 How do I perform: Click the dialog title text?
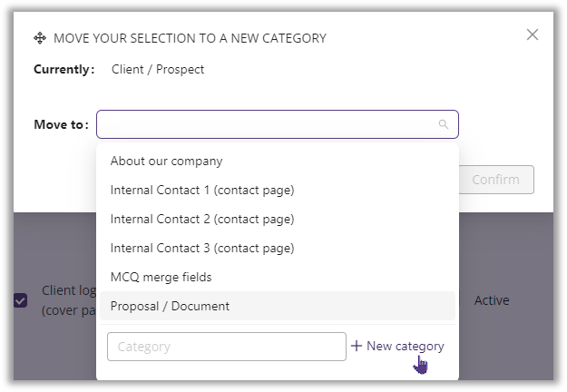[x=190, y=38]
